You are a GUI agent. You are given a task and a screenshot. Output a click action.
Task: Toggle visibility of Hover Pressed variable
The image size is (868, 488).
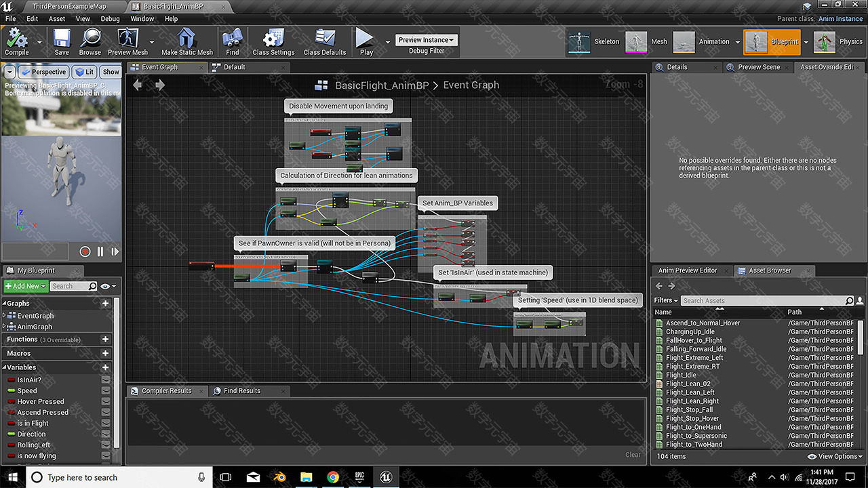106,402
